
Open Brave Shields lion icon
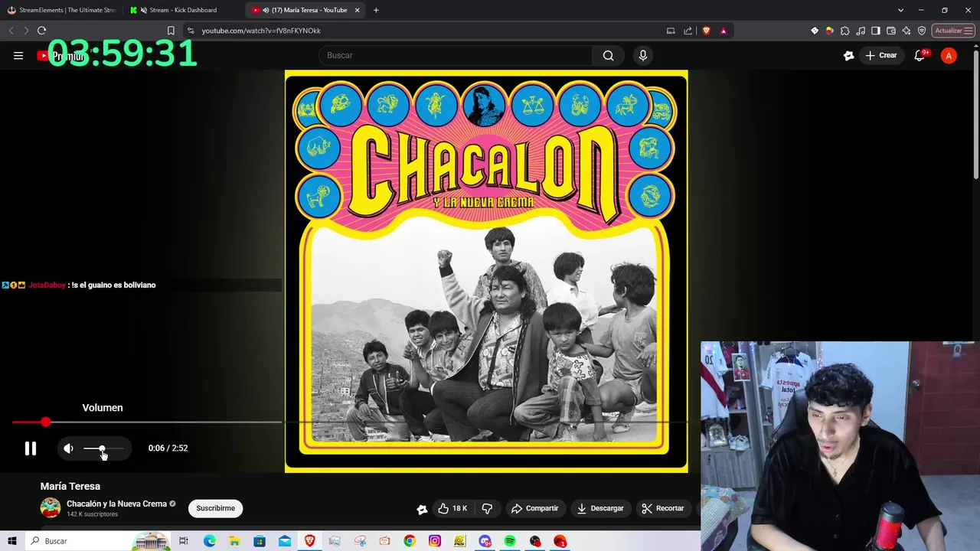pos(706,31)
